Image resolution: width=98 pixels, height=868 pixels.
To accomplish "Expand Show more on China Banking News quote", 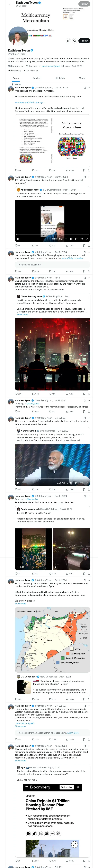I will [x=22, y=315].
